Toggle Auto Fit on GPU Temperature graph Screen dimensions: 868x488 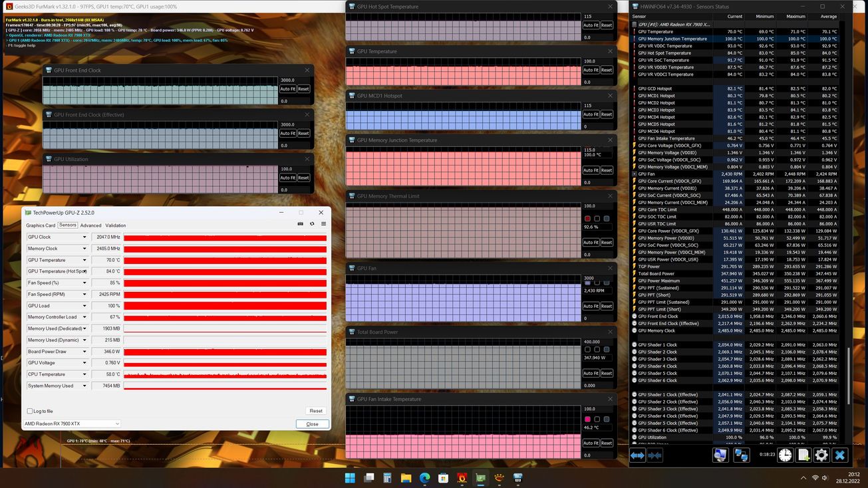[x=591, y=70]
